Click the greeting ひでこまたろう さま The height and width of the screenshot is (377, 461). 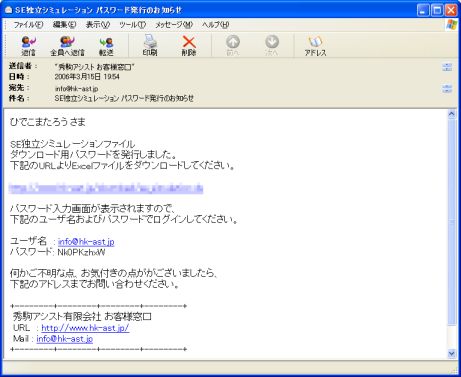tap(48, 122)
